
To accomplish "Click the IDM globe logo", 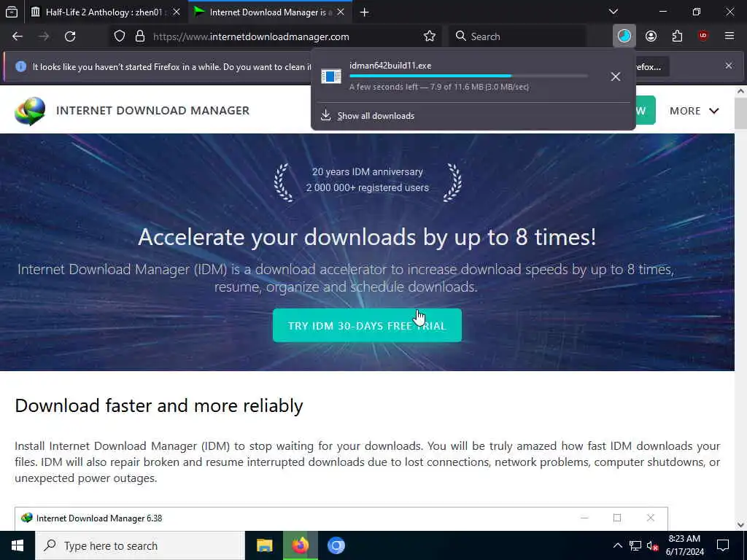I will click(x=30, y=111).
